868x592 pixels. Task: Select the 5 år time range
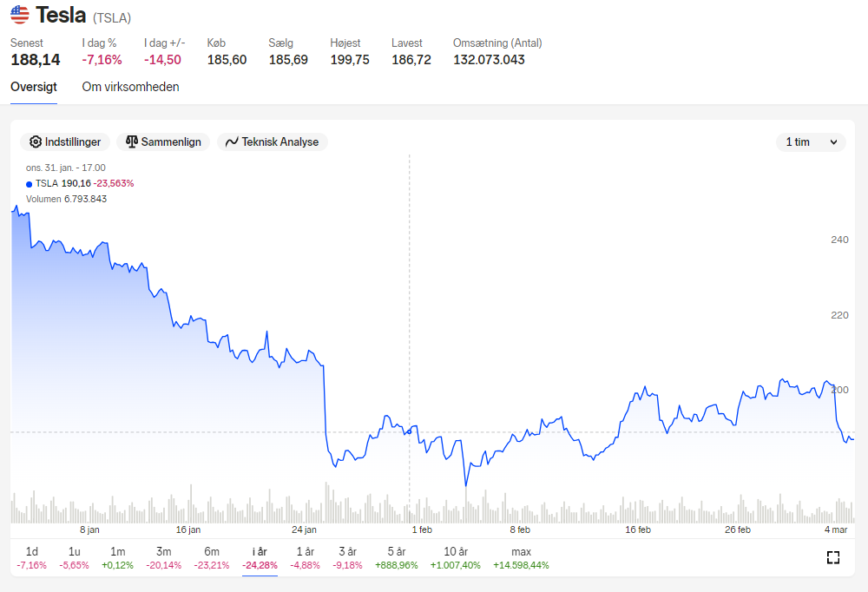397,557
